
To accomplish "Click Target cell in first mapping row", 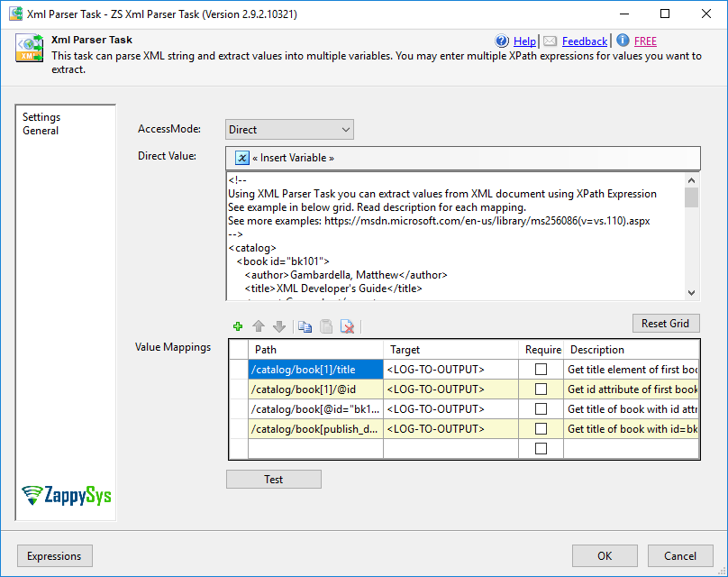I will 450,370.
